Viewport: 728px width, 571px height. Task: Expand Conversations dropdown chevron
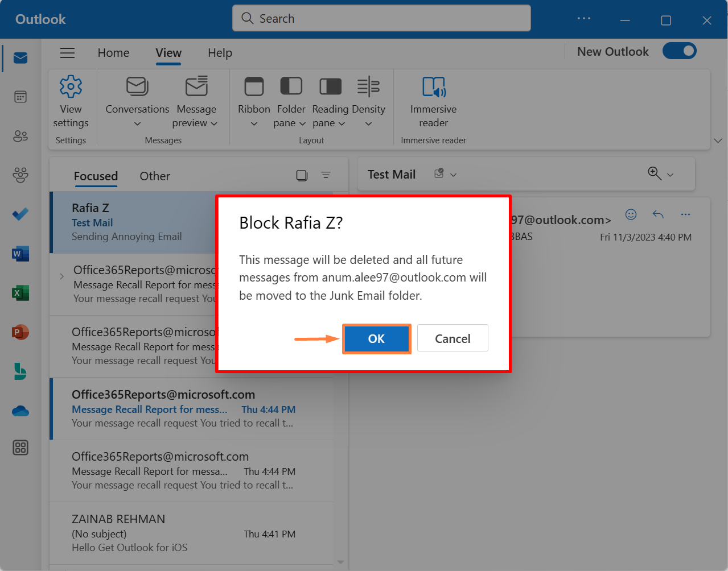[x=137, y=124]
